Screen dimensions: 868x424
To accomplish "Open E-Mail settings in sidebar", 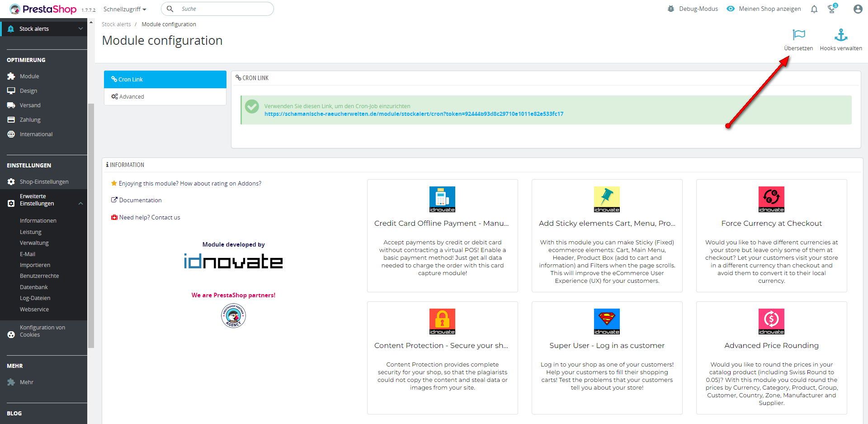I will point(28,254).
